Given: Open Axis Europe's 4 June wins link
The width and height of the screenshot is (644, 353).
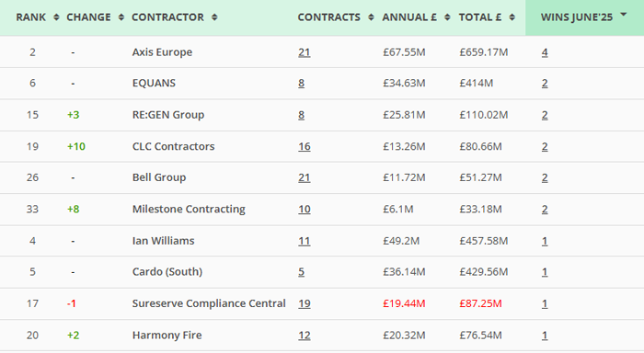Looking at the screenshot, I should (545, 52).
